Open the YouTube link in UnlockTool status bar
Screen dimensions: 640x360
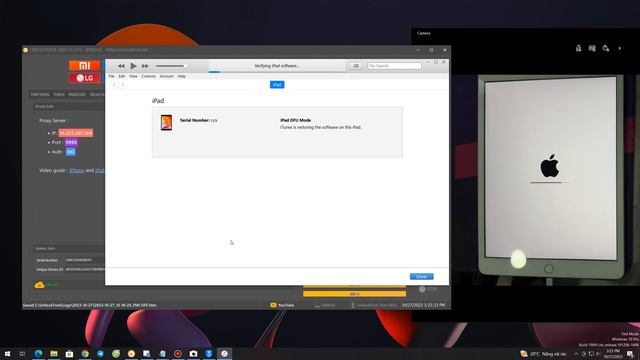282,305
